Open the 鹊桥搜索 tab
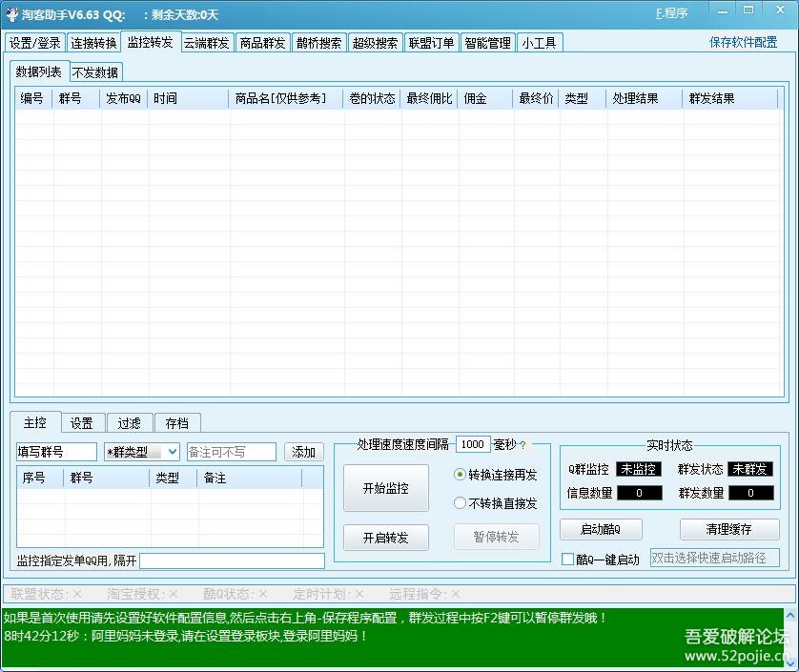 319,43
